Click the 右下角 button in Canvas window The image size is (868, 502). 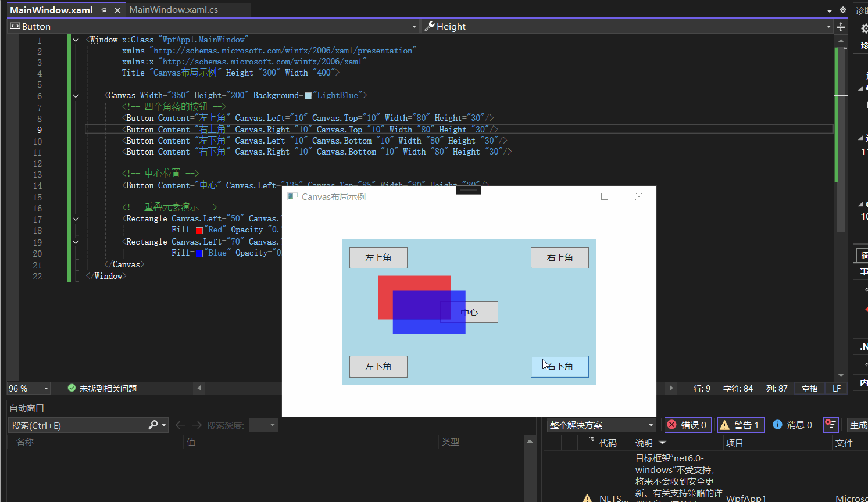(x=559, y=367)
